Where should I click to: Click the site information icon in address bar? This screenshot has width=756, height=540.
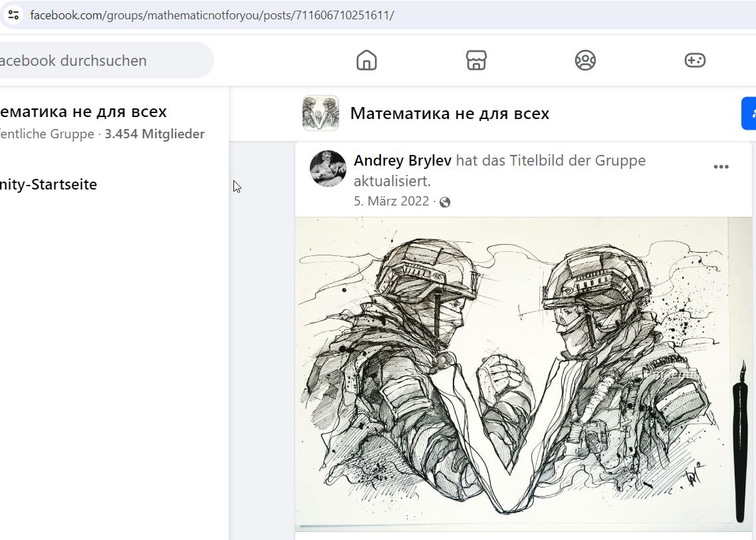(13, 15)
